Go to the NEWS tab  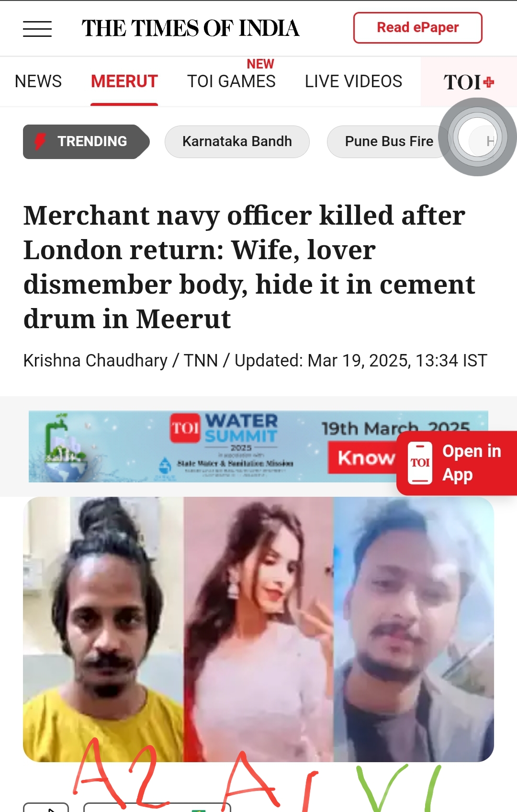[38, 81]
